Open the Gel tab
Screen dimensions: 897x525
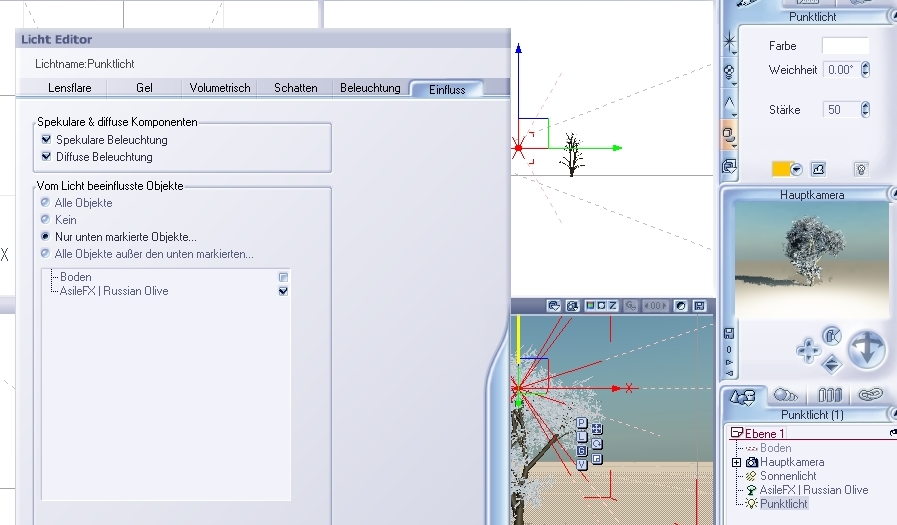144,88
